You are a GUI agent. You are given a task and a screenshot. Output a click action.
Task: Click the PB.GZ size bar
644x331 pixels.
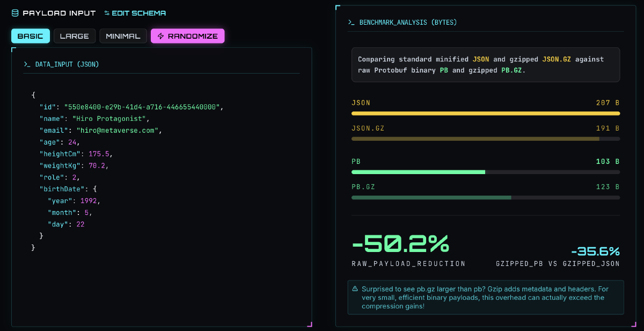click(486, 197)
